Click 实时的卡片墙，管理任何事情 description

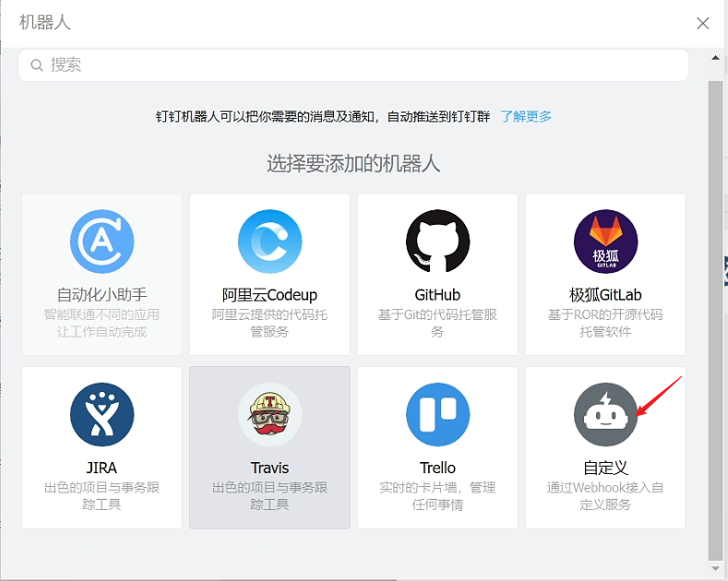coord(438,496)
